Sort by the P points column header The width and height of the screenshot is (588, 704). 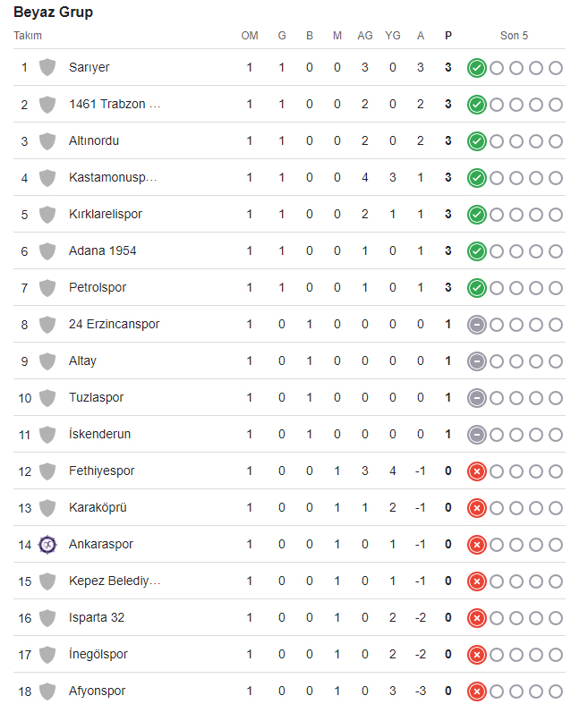pos(447,36)
